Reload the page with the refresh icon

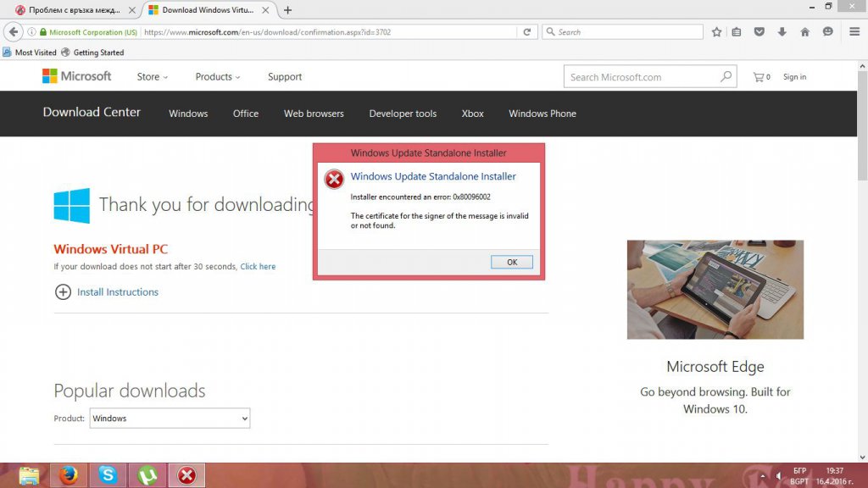click(x=527, y=32)
